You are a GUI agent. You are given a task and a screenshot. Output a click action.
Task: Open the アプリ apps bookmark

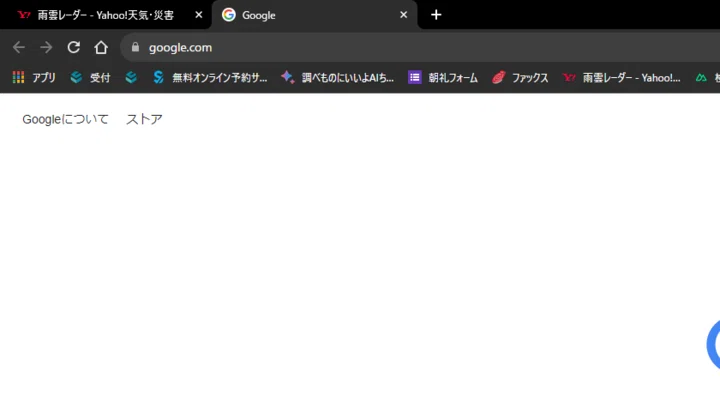point(34,78)
